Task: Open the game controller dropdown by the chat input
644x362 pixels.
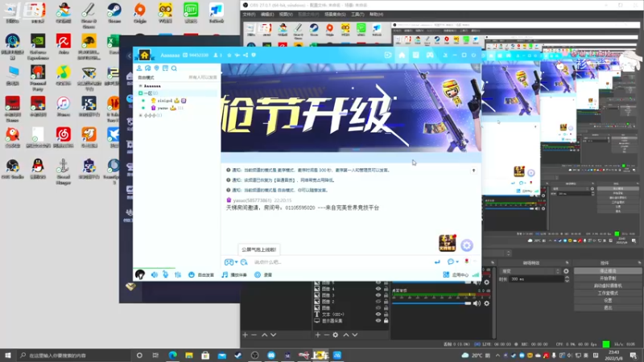Action: tap(231, 262)
